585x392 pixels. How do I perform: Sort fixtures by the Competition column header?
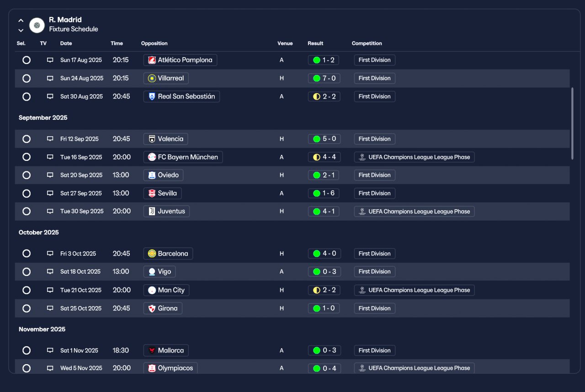tap(367, 43)
